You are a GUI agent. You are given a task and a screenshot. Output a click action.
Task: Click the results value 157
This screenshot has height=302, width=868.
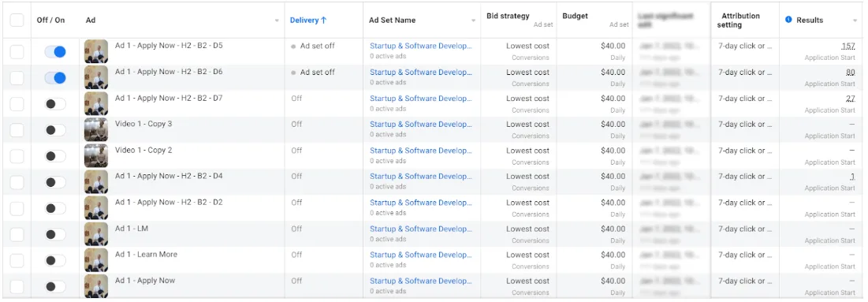[x=848, y=46]
